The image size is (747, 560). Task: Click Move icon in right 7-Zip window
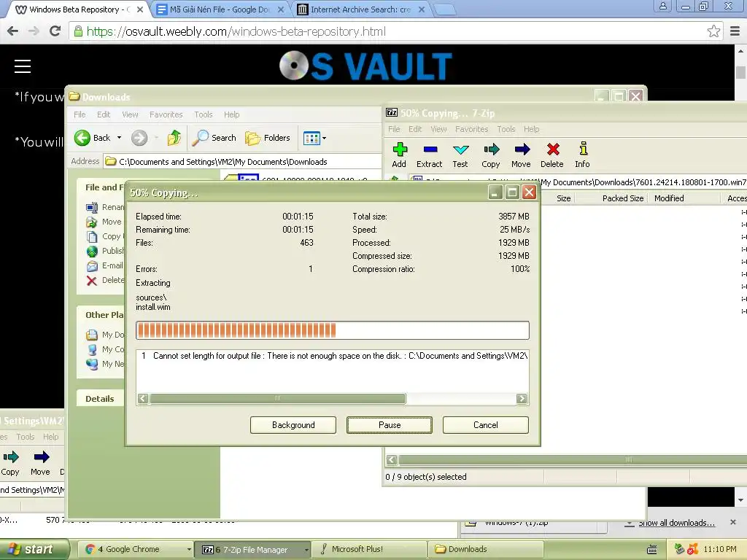[x=521, y=155]
